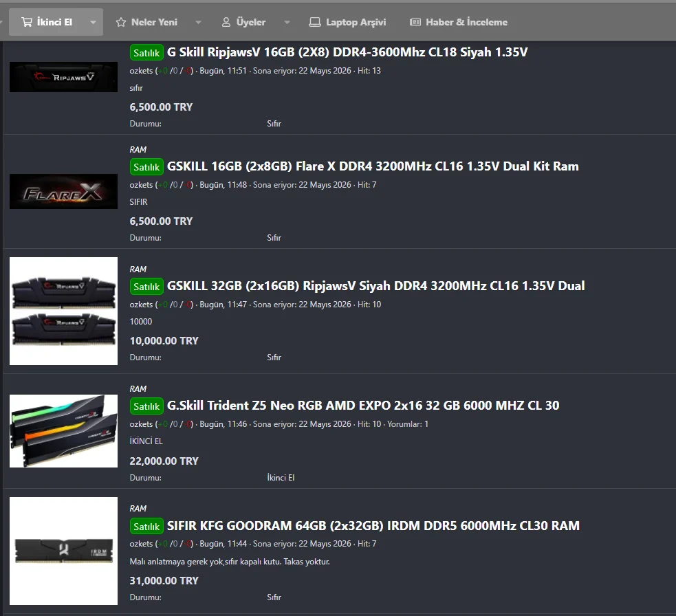Click the user icon beside Üyeler
This screenshot has height=616, width=676.
click(x=226, y=22)
